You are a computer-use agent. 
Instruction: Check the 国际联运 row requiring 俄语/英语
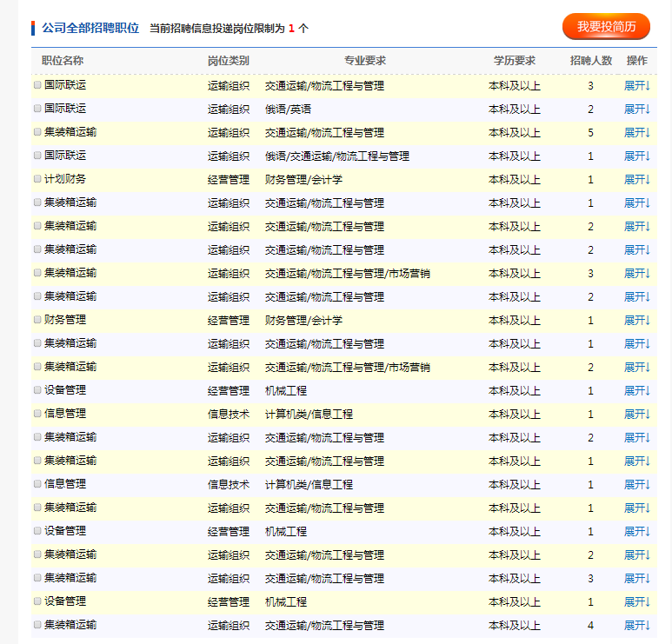pyautogui.click(x=37, y=109)
